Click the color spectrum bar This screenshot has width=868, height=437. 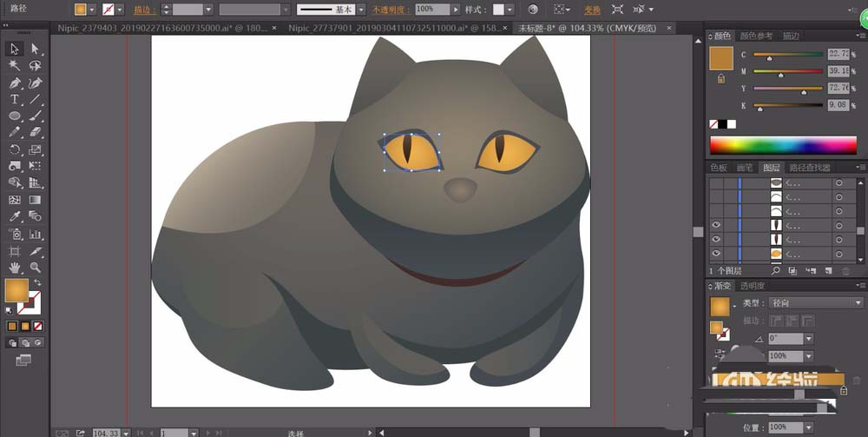(x=783, y=145)
